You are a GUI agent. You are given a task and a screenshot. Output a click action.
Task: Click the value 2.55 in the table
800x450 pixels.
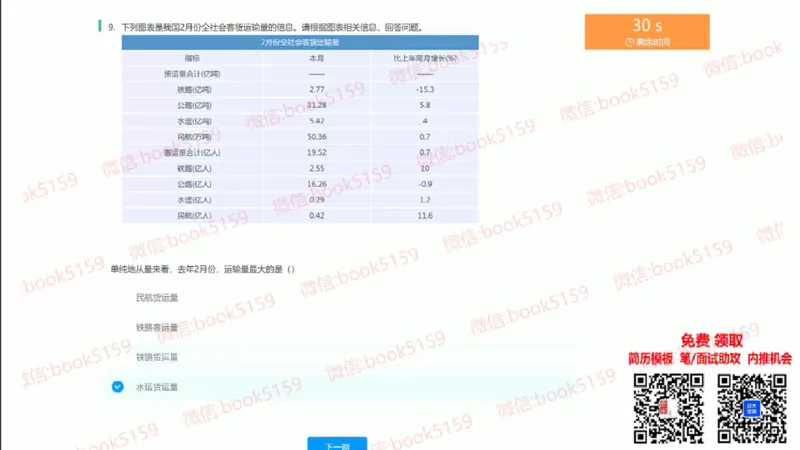(x=316, y=168)
